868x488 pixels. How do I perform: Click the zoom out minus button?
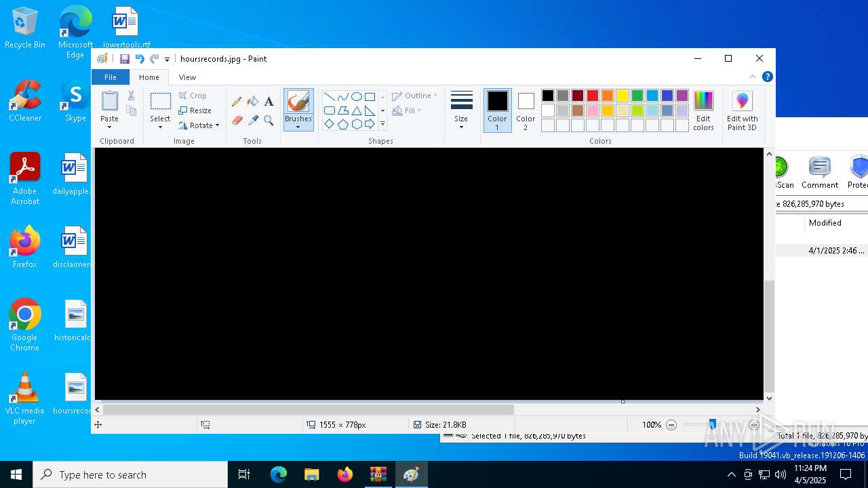click(671, 425)
